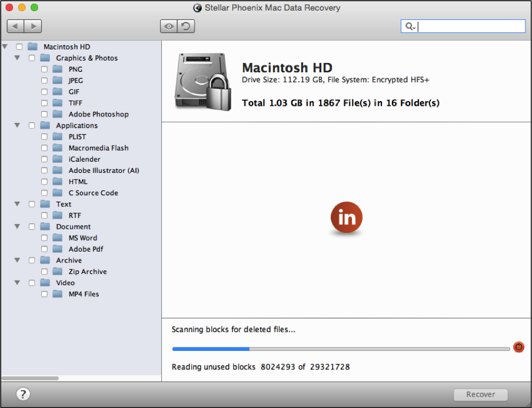Check the Adobe Photoshop checkbox
Screen dimensions: 532x408
click(45, 114)
